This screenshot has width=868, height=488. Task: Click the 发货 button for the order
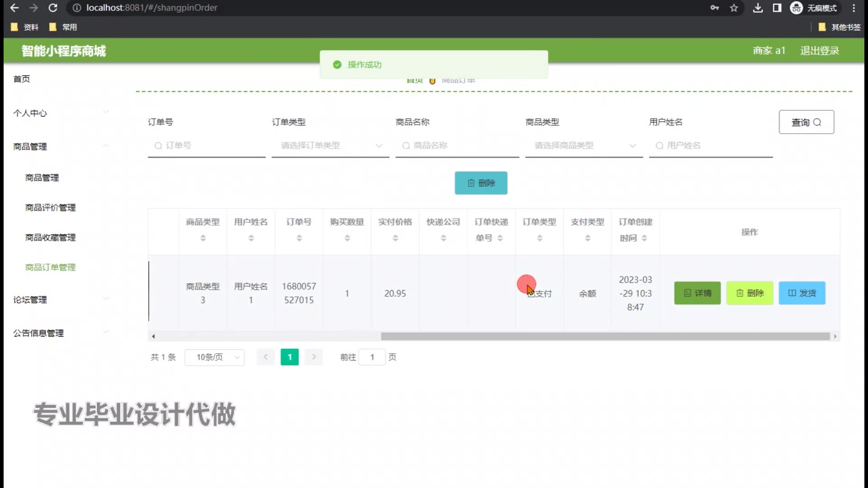coord(802,293)
